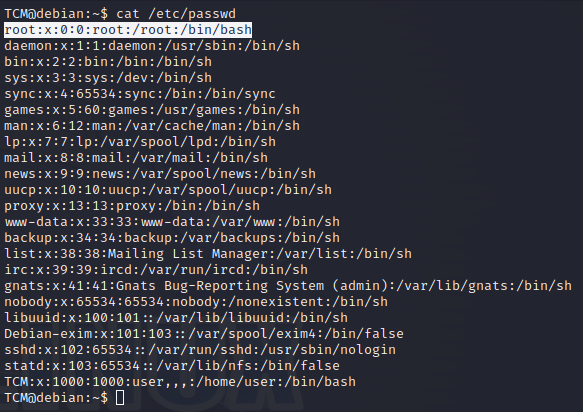Click the backup user entry line
This screenshot has height=412, width=583.
[172, 238]
